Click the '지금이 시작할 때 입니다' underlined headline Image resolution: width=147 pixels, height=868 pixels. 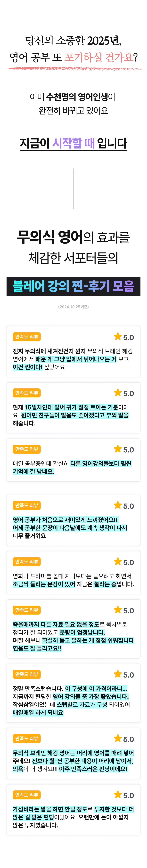pos(73,143)
